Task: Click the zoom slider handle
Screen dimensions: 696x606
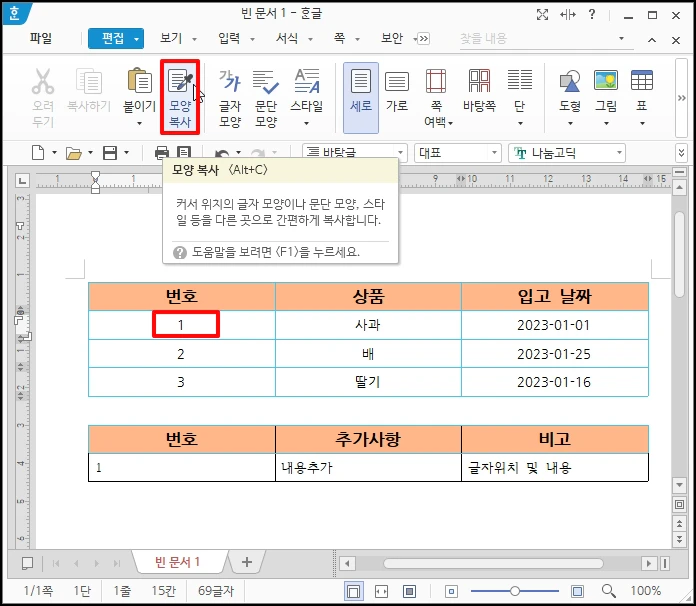Action: click(x=514, y=591)
